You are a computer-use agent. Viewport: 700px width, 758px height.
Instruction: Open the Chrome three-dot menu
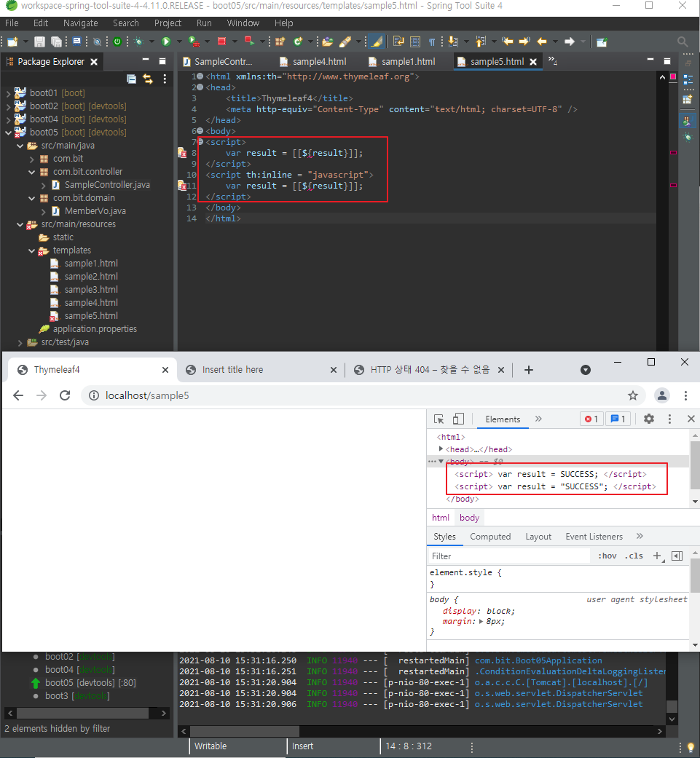685,395
